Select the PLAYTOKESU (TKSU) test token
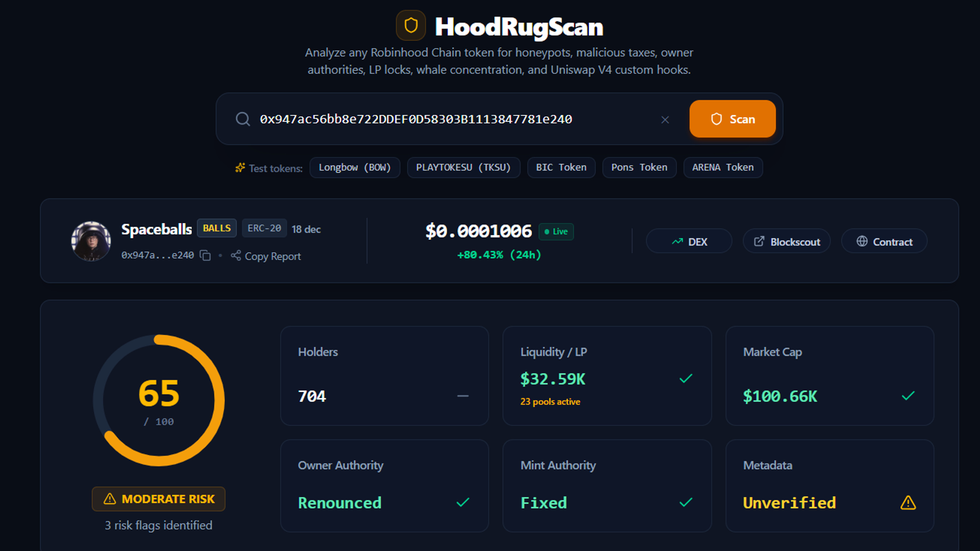 (x=463, y=168)
